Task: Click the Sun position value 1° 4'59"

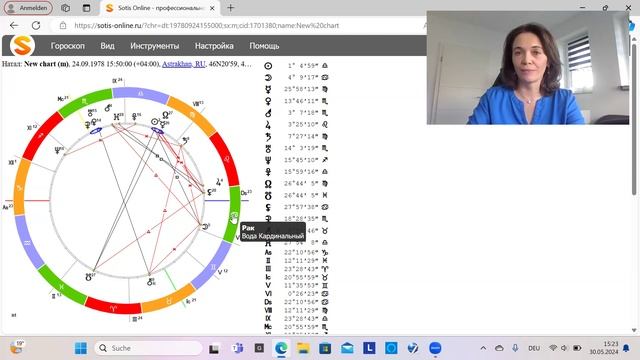Action: 302,66
